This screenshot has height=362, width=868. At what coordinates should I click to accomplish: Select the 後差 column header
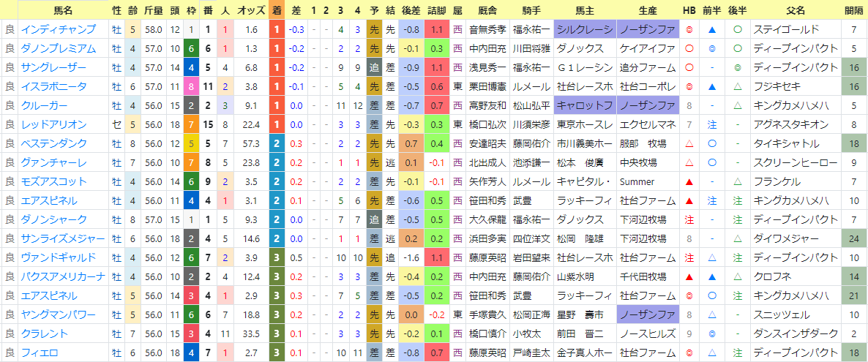tap(410, 10)
